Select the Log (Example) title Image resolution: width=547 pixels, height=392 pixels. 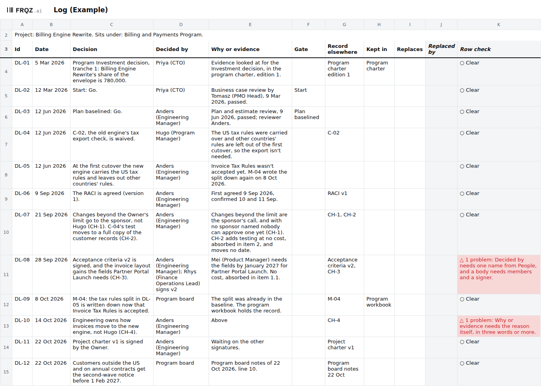coord(81,10)
